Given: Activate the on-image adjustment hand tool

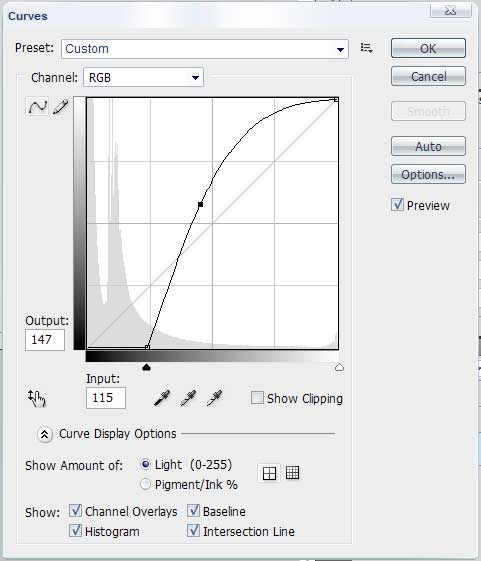Looking at the screenshot, I should [37, 398].
